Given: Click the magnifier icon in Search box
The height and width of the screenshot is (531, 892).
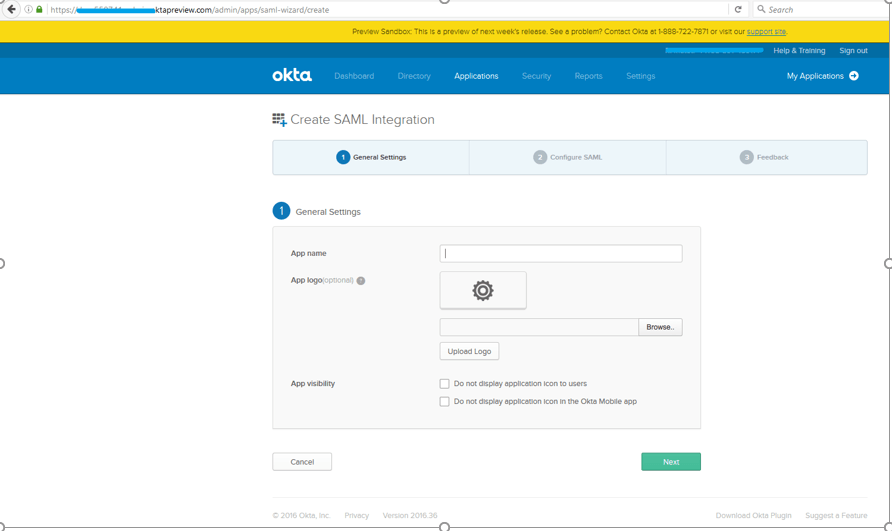Looking at the screenshot, I should (761, 9).
